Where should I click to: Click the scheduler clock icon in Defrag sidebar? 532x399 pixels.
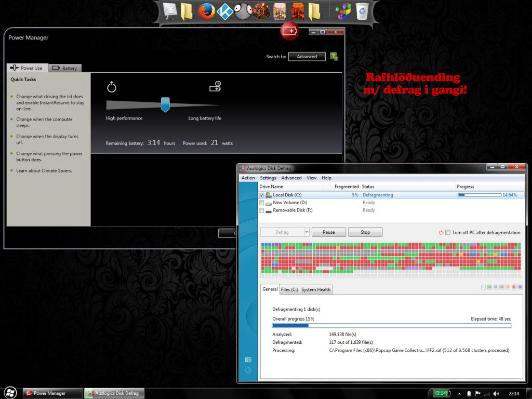coord(248,370)
